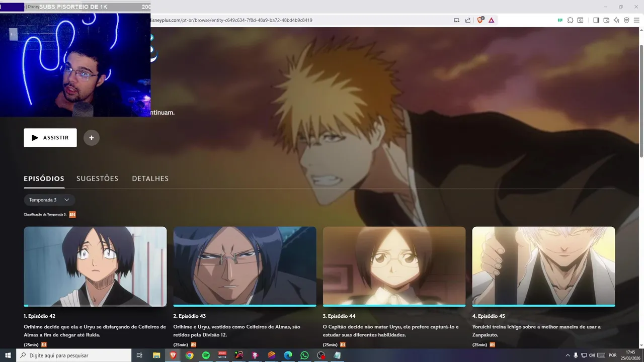The height and width of the screenshot is (362, 644).
Task: Open Spotify from the taskbar
Action: pos(206,355)
